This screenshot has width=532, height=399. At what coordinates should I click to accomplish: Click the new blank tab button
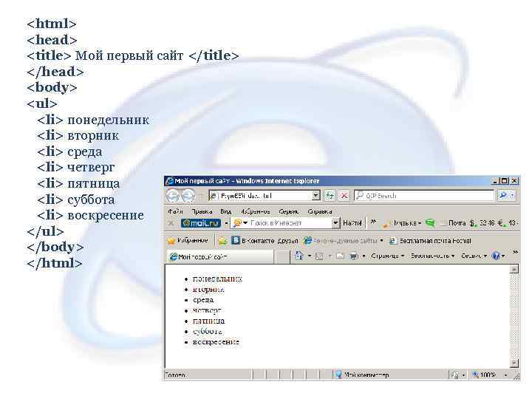point(282,257)
